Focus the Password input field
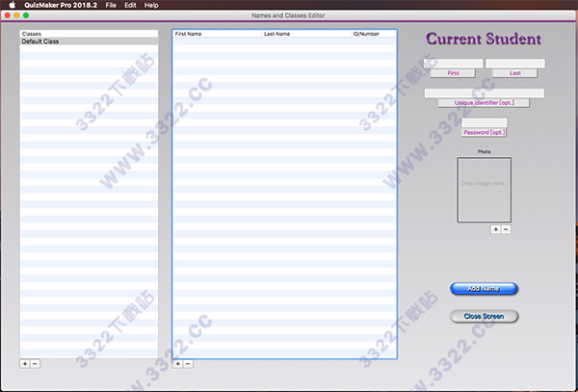The width and height of the screenshot is (578, 392). (484, 122)
